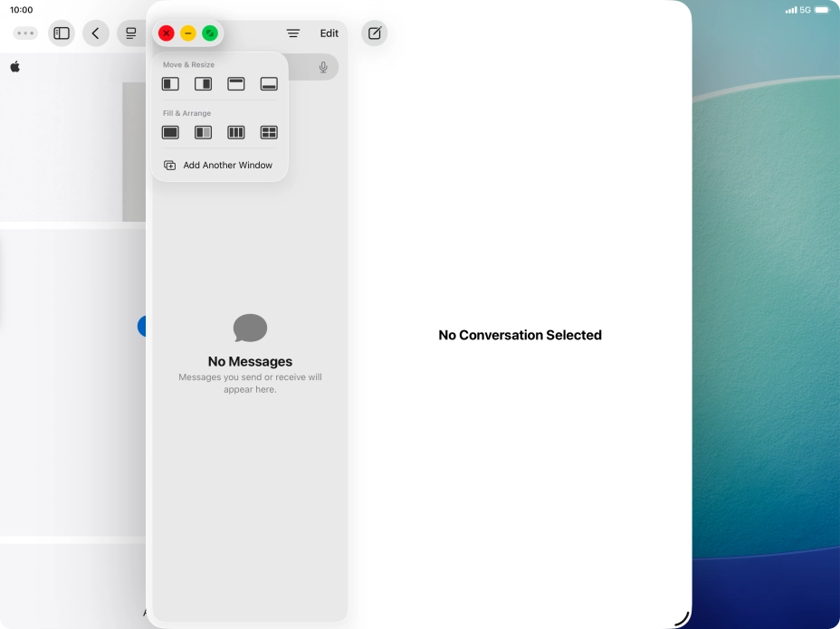840x629 pixels.
Task: Open the more options ellipsis menu
Action: [x=24, y=33]
